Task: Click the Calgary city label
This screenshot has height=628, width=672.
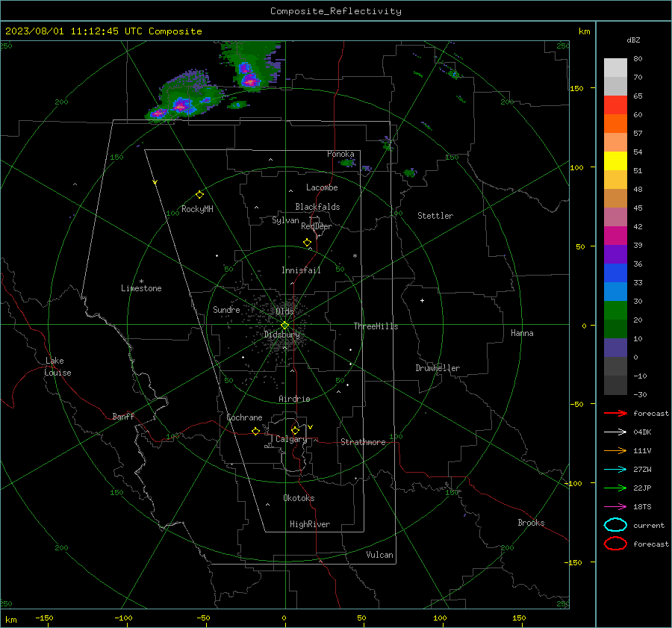Action: coord(291,439)
